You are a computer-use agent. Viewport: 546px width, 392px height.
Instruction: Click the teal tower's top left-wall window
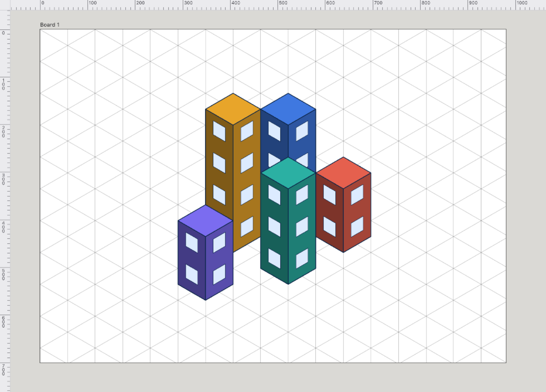pyautogui.click(x=274, y=195)
